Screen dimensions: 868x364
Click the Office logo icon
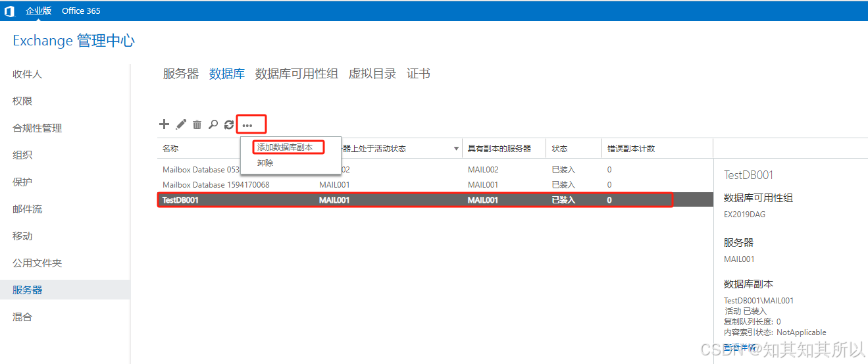pyautogui.click(x=9, y=11)
